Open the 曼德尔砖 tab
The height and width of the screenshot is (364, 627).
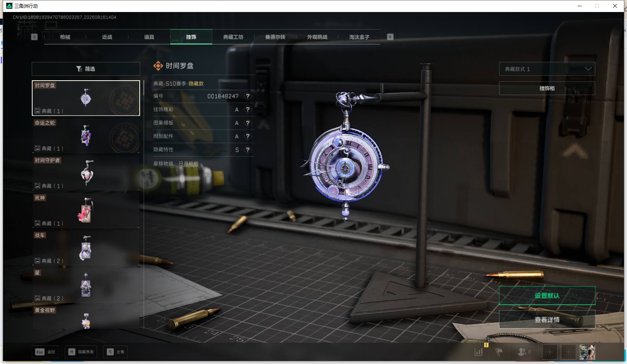coord(275,37)
